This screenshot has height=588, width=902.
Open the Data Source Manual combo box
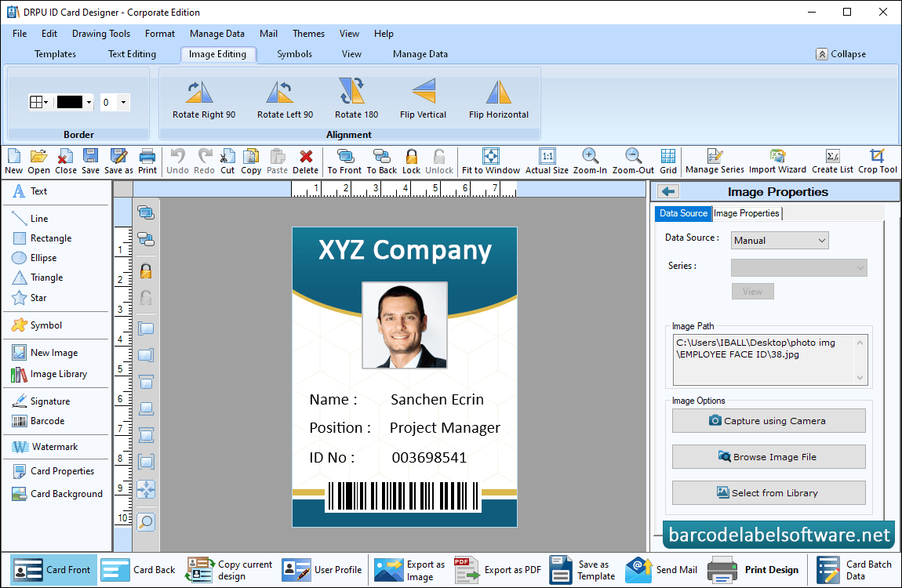point(780,240)
